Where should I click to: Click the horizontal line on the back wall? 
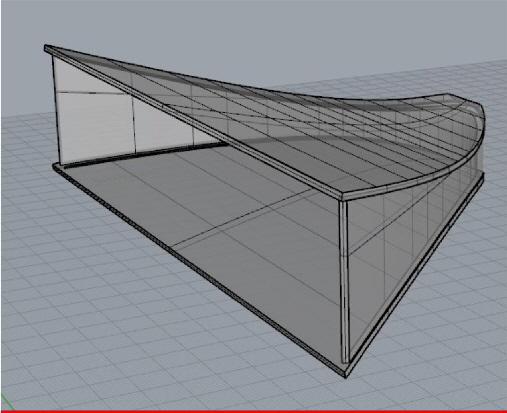93,93
